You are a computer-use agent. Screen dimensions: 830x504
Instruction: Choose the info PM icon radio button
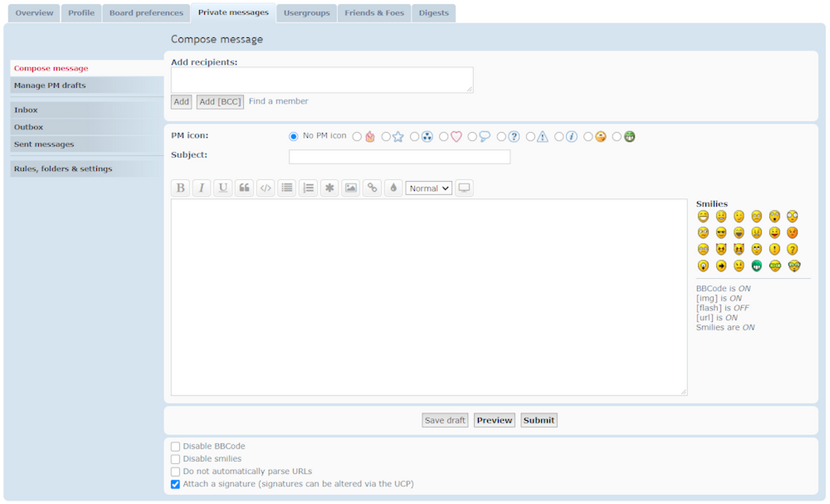559,136
